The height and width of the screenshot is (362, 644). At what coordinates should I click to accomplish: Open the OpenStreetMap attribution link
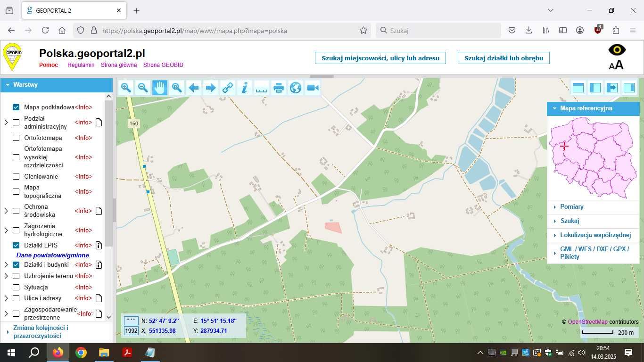pyautogui.click(x=587, y=322)
